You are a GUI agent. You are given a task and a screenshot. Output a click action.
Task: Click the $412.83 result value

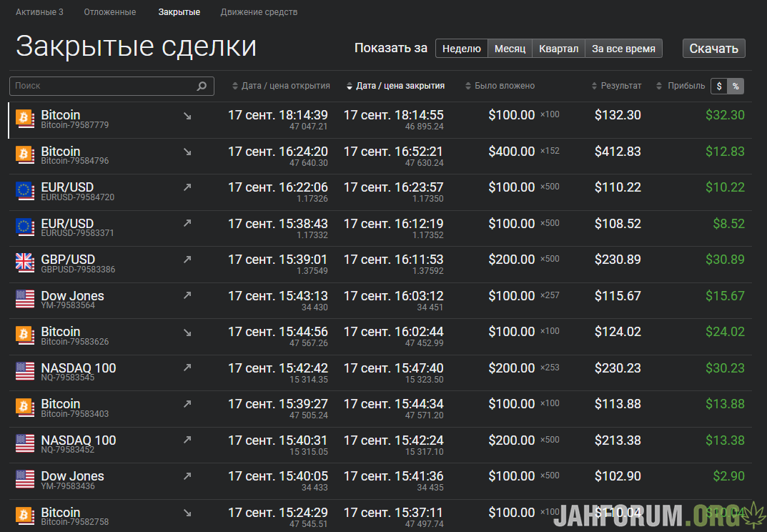point(618,152)
